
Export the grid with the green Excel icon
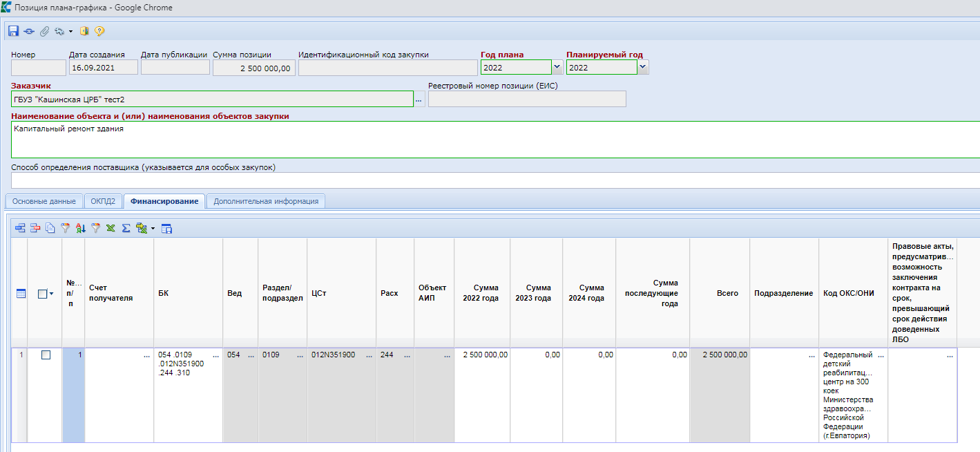(x=111, y=228)
